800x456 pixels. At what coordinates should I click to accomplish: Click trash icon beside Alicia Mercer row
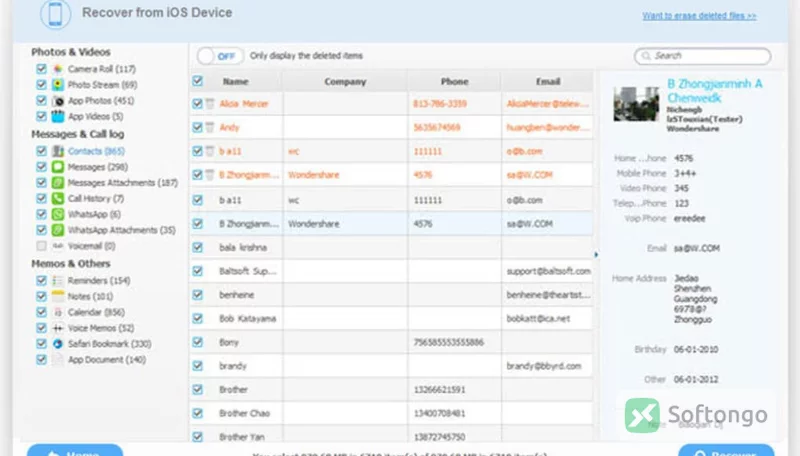click(210, 104)
